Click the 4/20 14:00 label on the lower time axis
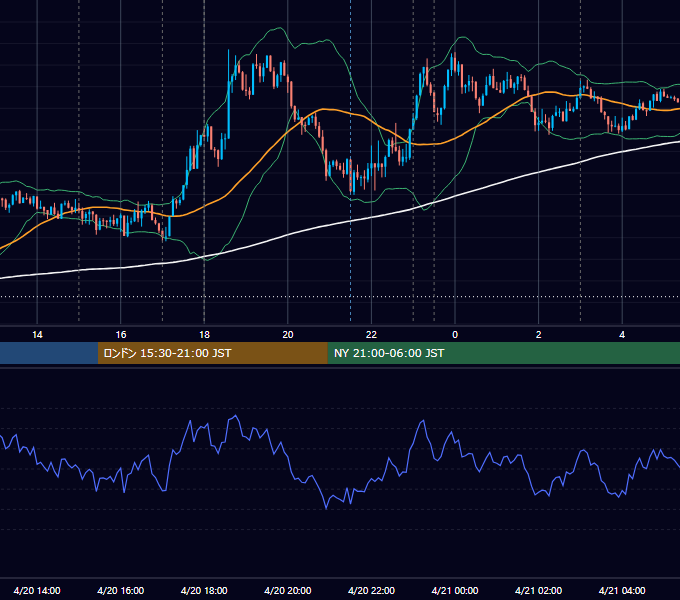 pos(37,590)
